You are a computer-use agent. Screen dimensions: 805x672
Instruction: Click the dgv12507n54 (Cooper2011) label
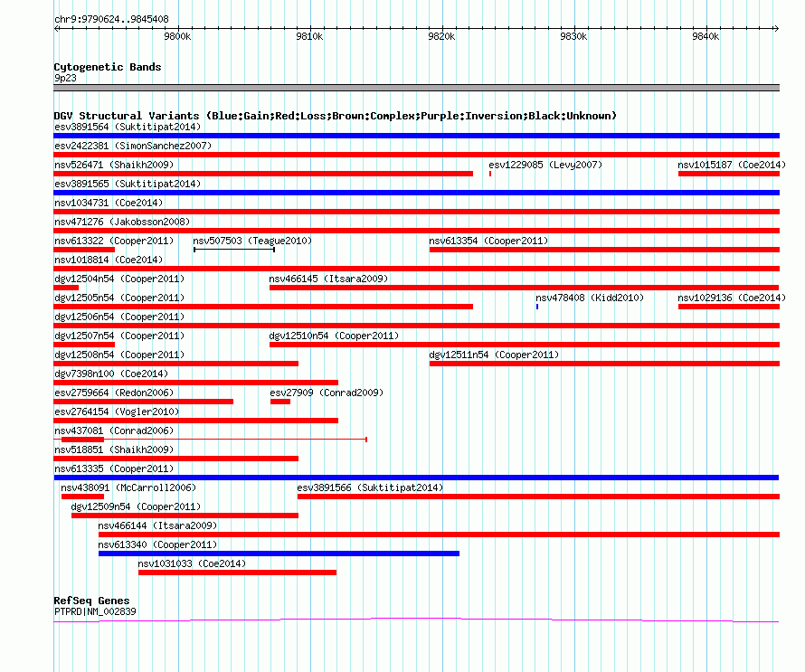tap(119, 336)
